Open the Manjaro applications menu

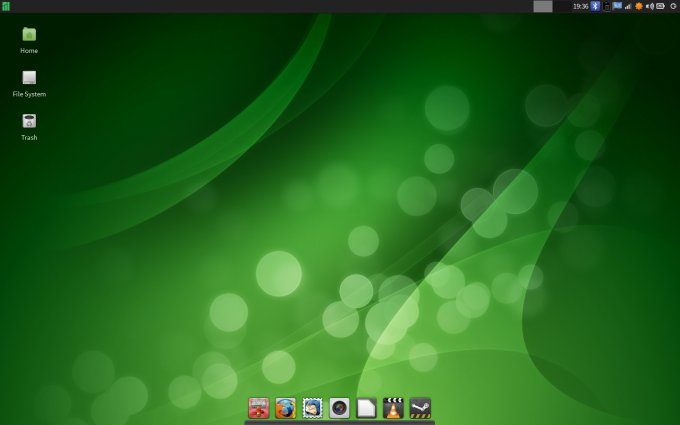pos(6,6)
